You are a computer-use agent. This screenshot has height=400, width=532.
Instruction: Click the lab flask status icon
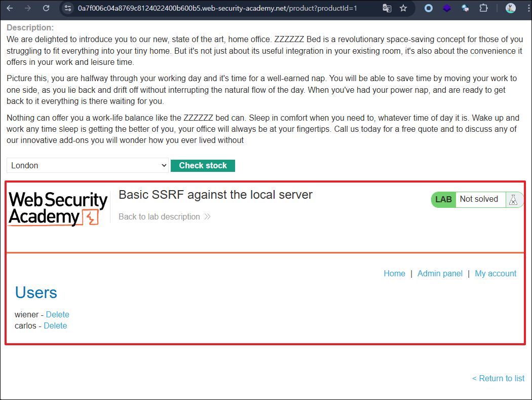coord(513,200)
